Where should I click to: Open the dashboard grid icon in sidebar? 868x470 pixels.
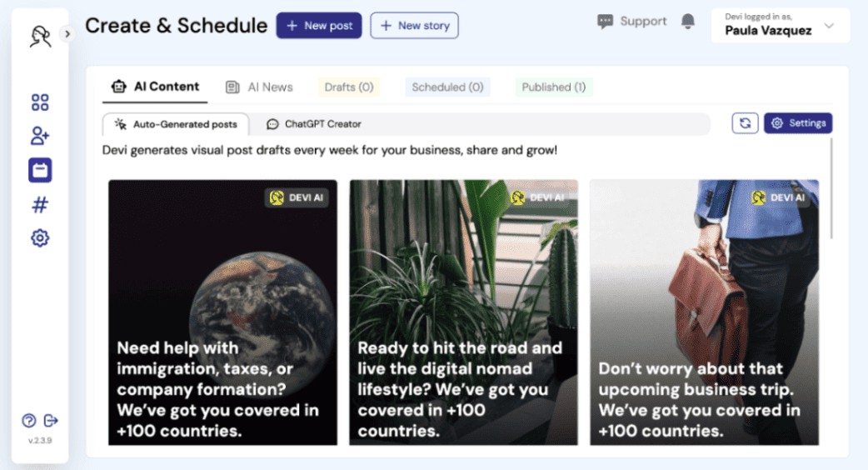pos(40,102)
